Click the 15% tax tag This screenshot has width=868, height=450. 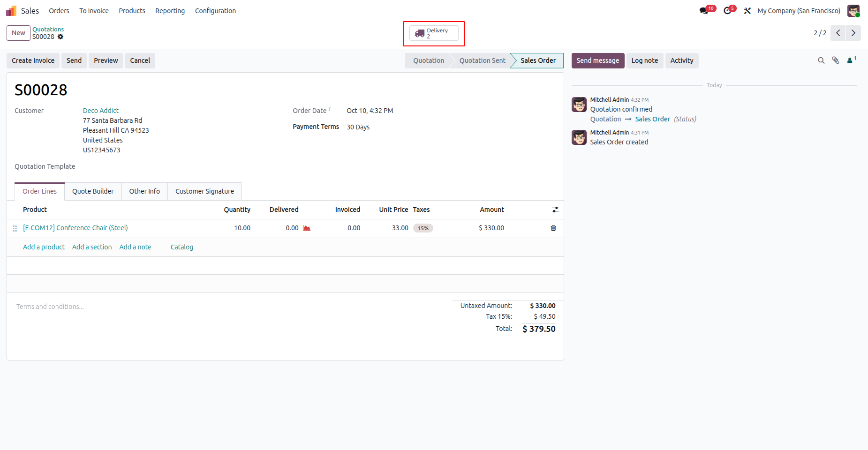point(423,228)
